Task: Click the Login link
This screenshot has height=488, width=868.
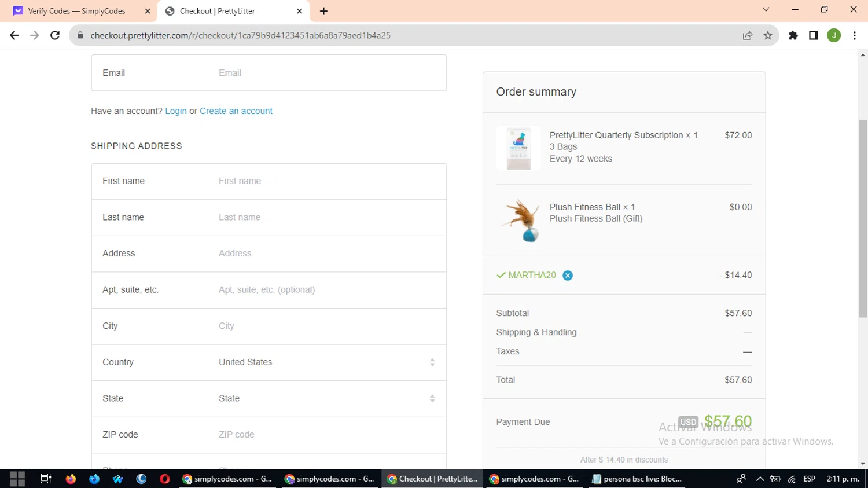Action: [176, 111]
